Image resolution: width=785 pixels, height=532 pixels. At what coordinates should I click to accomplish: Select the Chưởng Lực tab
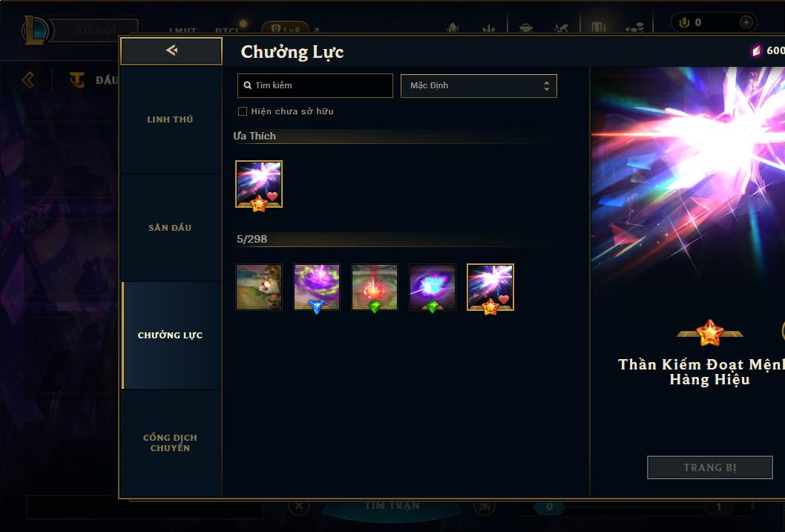pos(170,335)
